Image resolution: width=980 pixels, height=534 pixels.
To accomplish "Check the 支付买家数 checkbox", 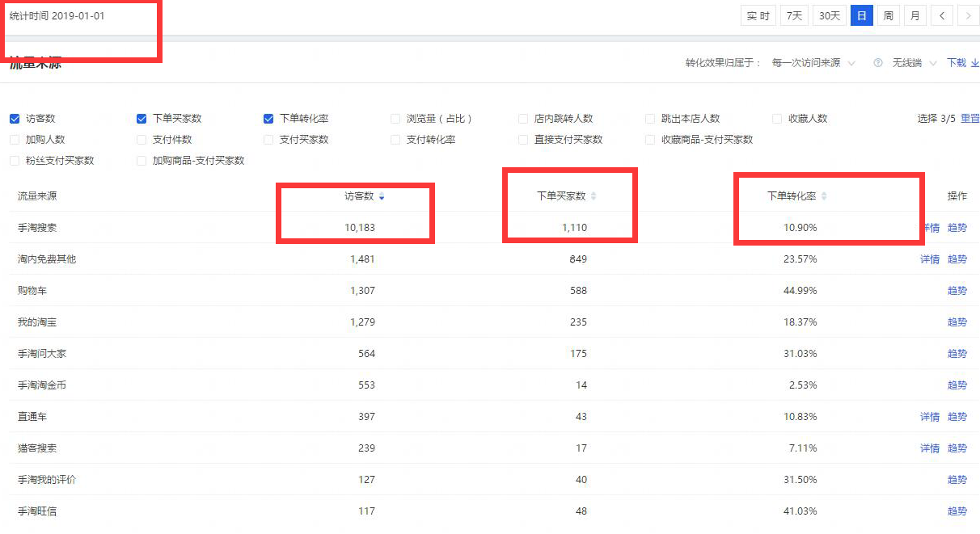I will coord(268,140).
